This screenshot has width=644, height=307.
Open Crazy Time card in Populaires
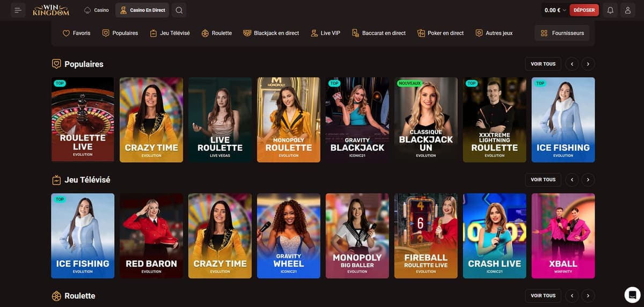point(151,120)
